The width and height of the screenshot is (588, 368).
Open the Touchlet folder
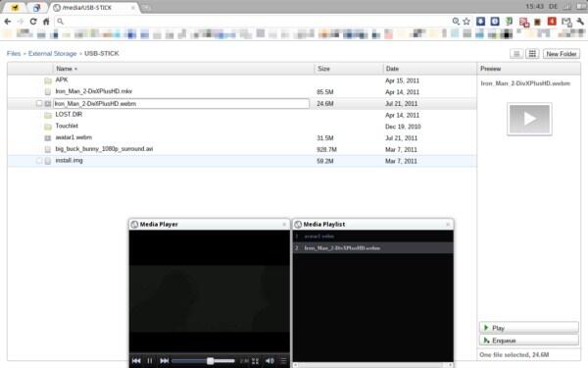click(x=67, y=126)
